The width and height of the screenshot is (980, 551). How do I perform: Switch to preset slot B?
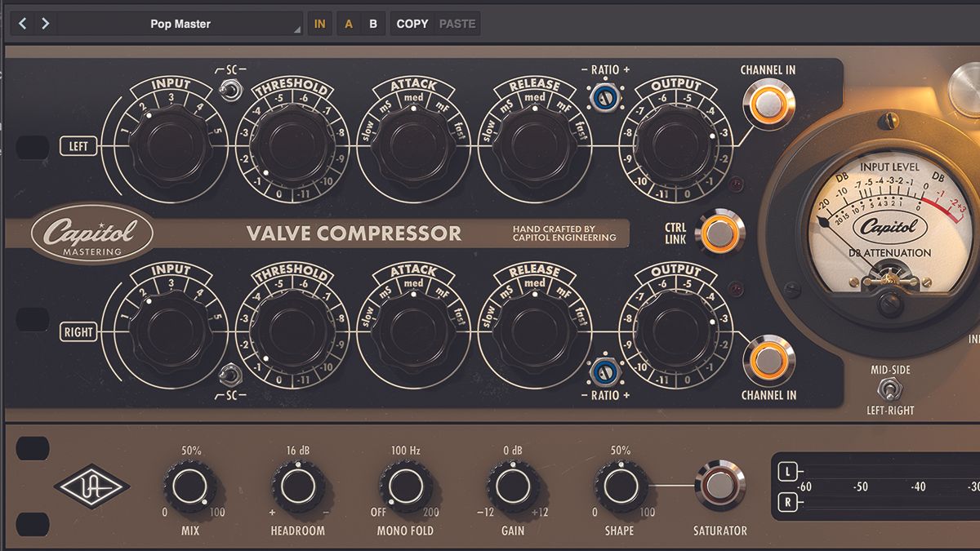click(x=372, y=23)
